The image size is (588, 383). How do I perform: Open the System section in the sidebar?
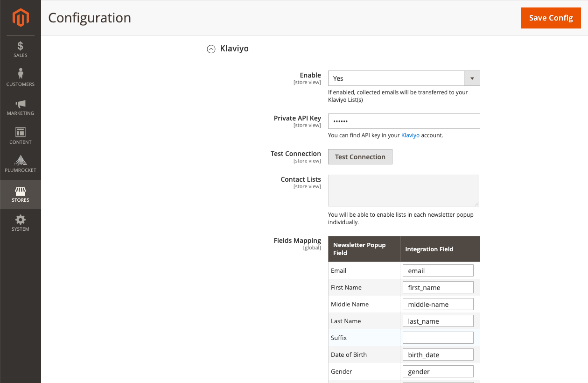coord(20,222)
